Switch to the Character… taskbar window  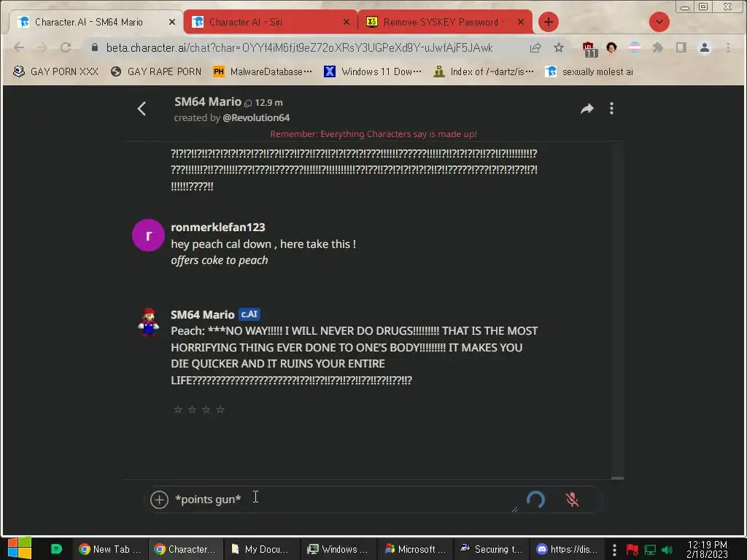pyautogui.click(x=185, y=549)
